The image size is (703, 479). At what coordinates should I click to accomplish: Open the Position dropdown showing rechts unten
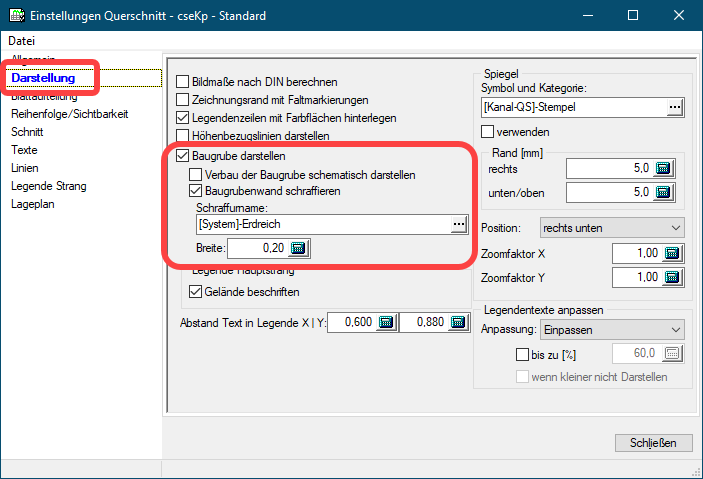[x=611, y=227]
